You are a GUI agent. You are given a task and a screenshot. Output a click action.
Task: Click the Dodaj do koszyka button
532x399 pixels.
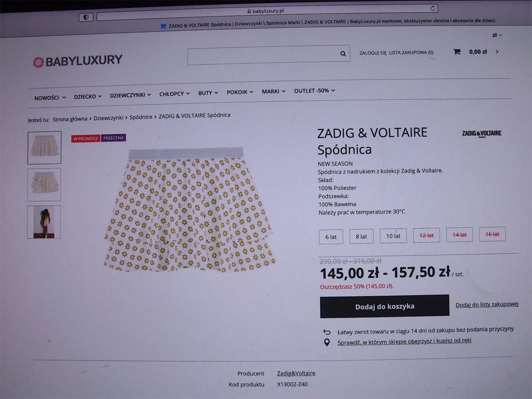[x=384, y=306]
